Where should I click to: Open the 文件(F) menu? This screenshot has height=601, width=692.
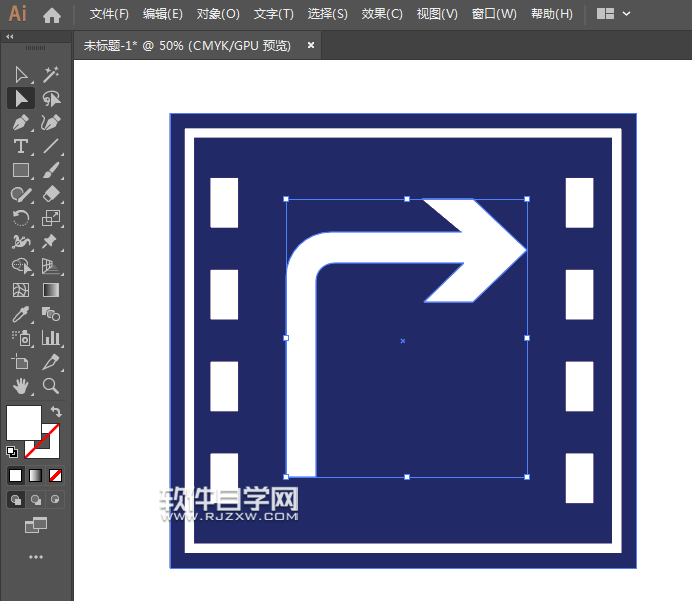[109, 14]
